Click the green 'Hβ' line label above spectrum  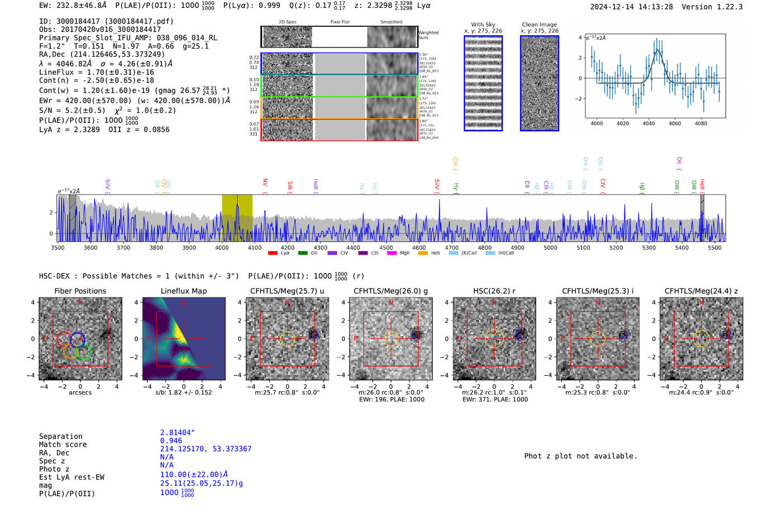click(642, 187)
